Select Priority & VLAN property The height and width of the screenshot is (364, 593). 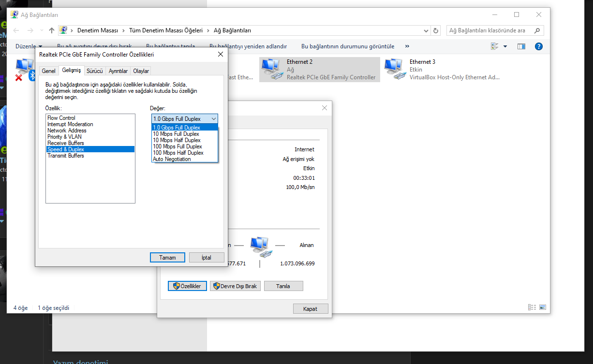[90, 137]
